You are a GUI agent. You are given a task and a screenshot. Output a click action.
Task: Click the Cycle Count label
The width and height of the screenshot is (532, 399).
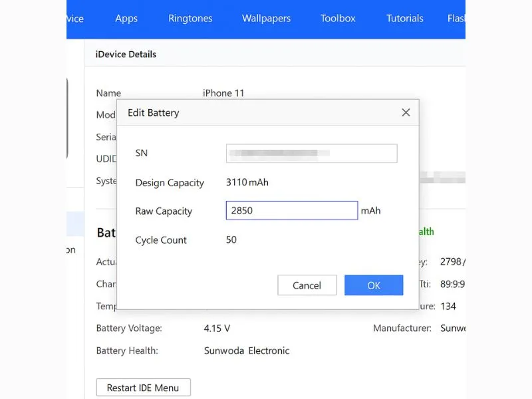pos(161,240)
